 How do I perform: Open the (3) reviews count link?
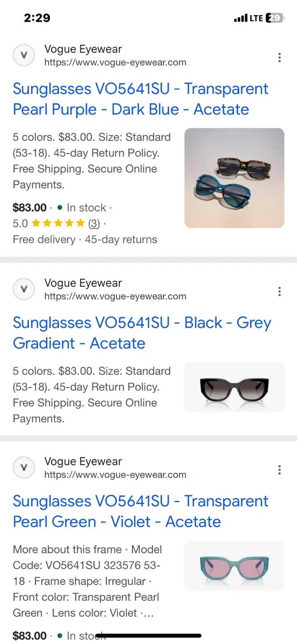point(94,223)
